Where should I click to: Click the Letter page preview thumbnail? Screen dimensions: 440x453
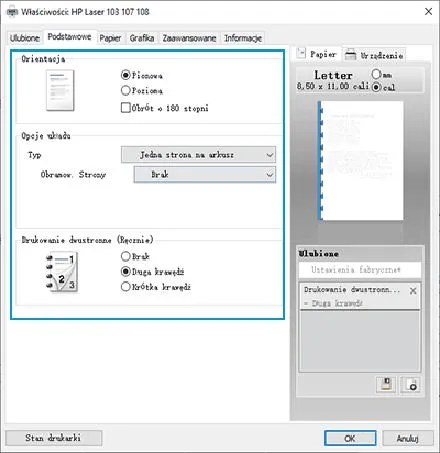361,160
